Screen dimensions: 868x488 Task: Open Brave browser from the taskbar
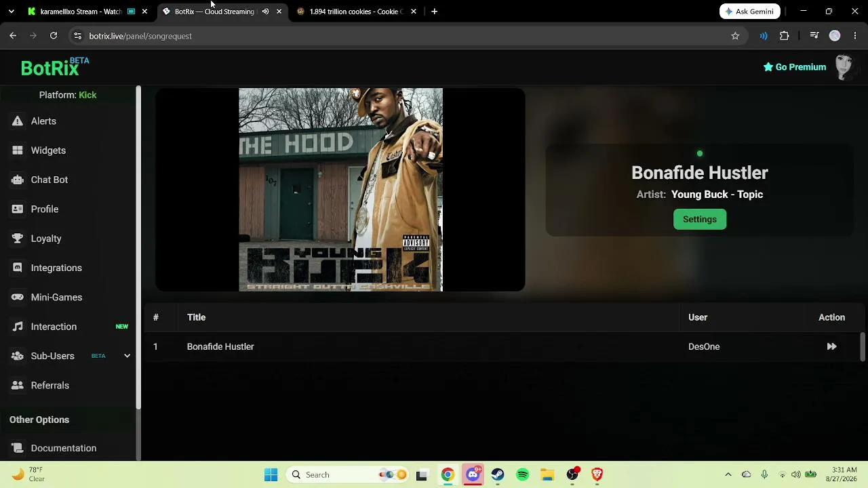coord(597,474)
